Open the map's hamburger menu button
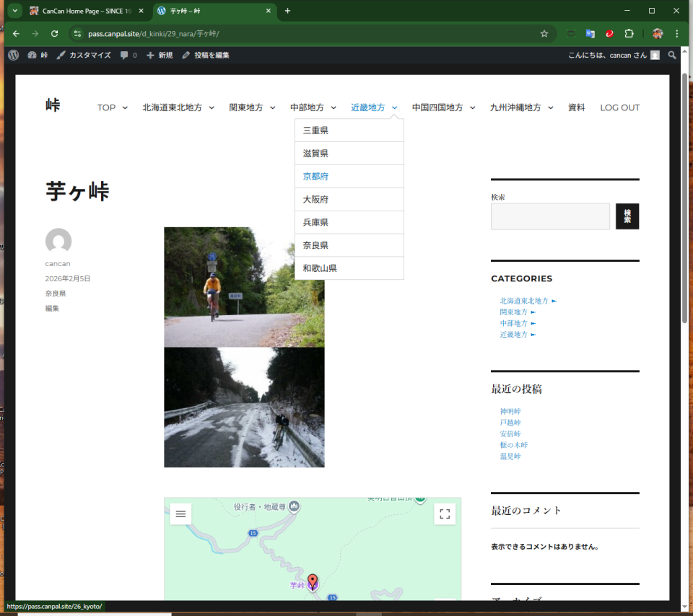The height and width of the screenshot is (616, 693). click(180, 514)
